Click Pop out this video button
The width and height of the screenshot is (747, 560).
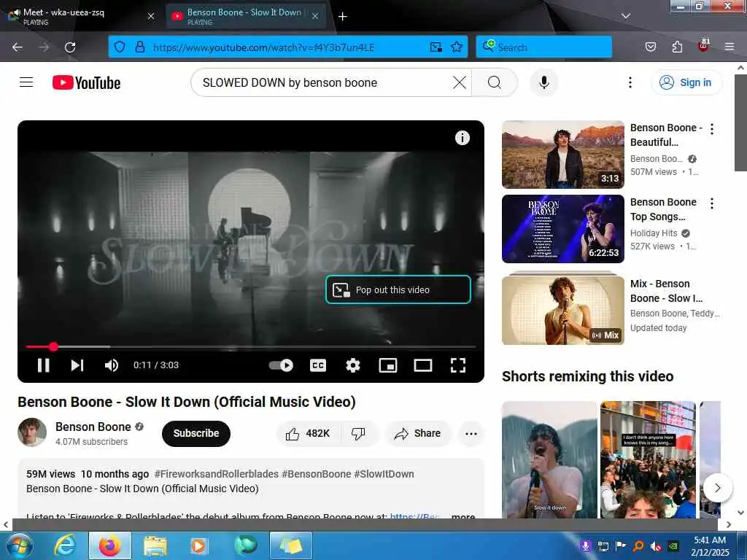pos(398,289)
